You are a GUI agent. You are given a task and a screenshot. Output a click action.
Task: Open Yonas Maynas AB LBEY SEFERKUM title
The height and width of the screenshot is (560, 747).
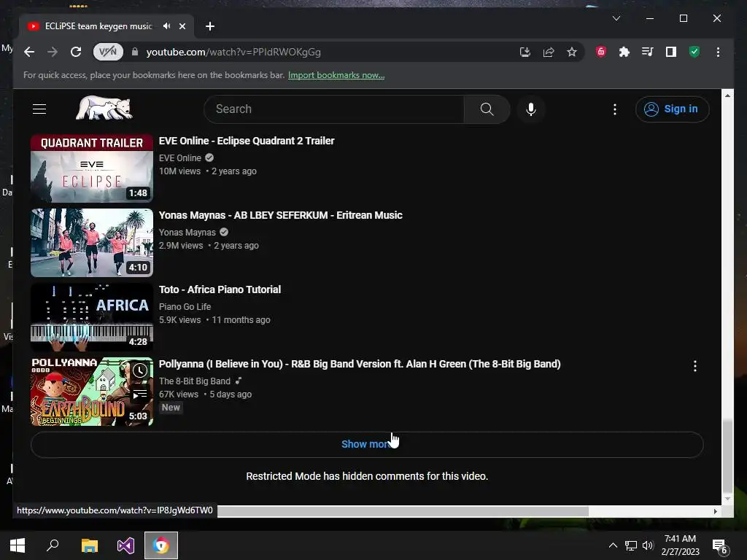click(281, 215)
